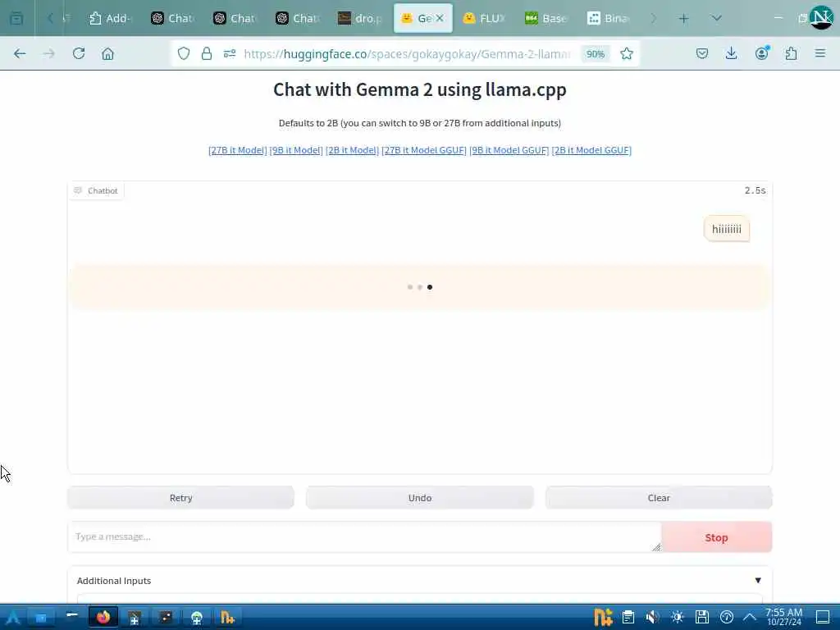The height and width of the screenshot is (630, 840).
Task: Open the Firefox account menu
Action: (761, 53)
